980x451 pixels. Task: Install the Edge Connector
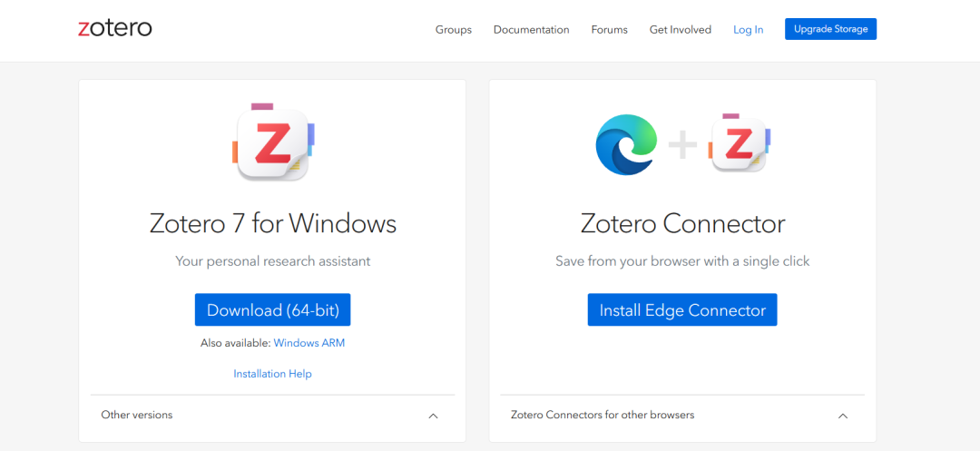[682, 309]
